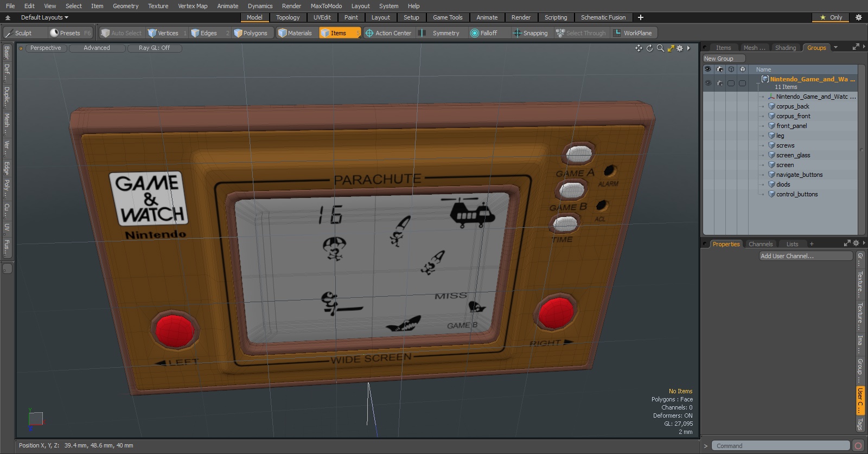Viewport: 868px width, 454px height.
Task: Toggle visibility eye for Nintendo_Game_and_Wa group
Action: click(708, 83)
